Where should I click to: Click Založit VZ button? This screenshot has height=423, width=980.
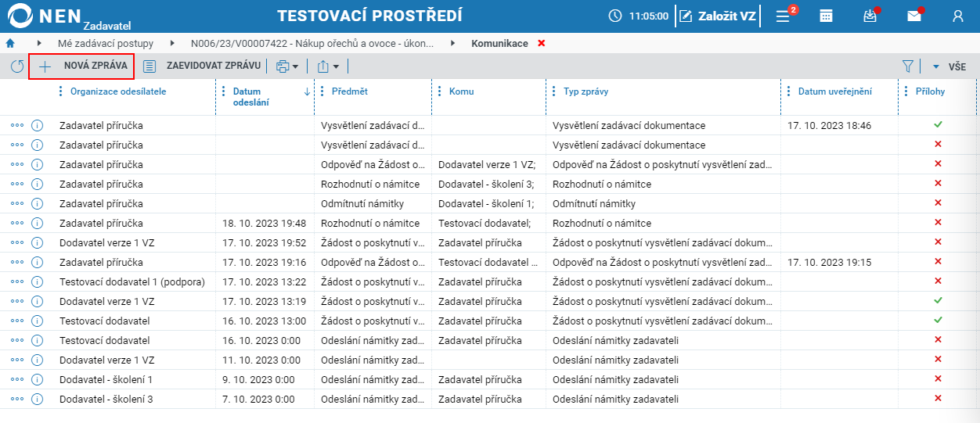click(718, 16)
